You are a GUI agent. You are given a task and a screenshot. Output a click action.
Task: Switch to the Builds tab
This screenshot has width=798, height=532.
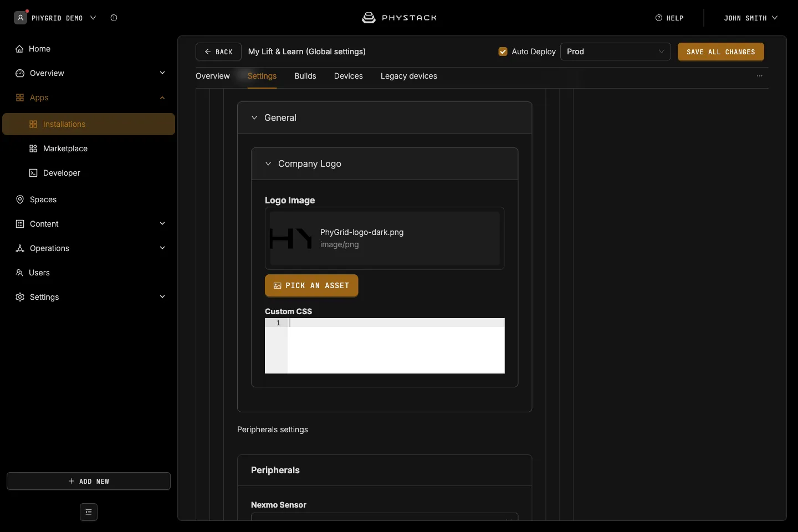(305, 76)
